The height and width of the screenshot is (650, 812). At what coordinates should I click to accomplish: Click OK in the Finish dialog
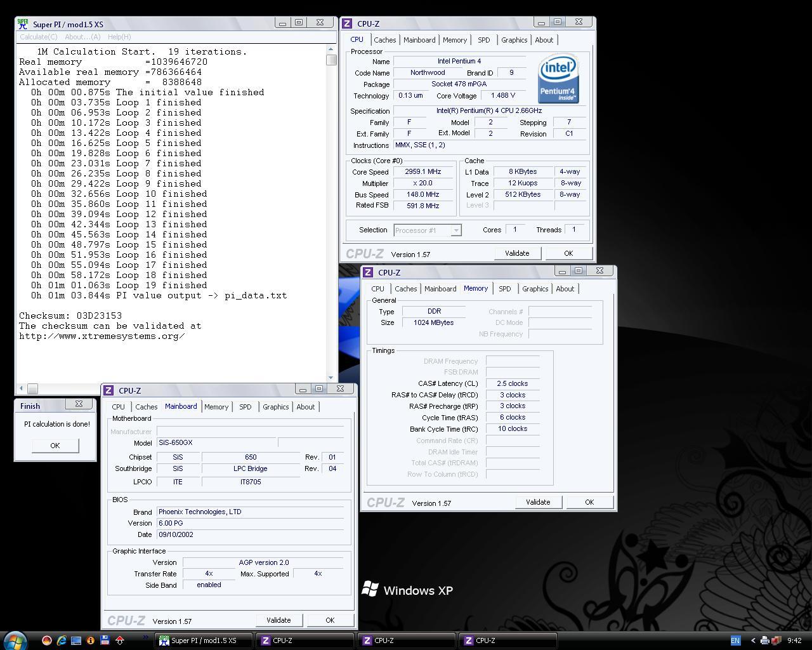click(x=55, y=445)
